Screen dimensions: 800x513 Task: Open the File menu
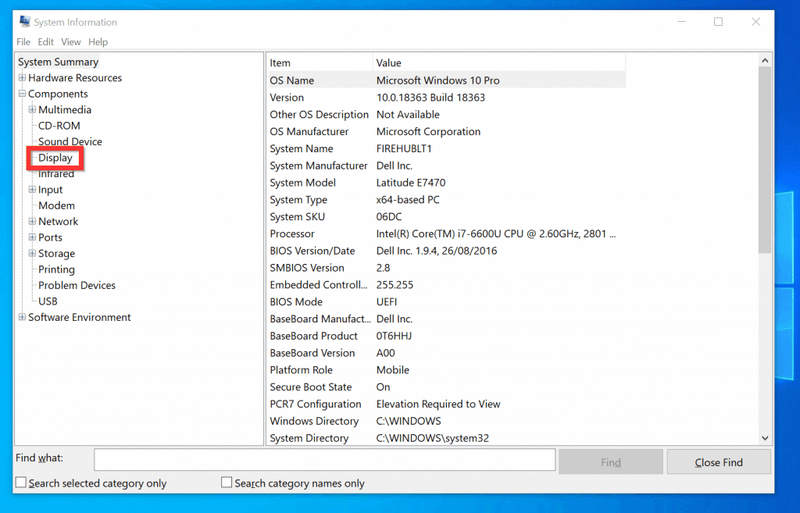point(23,42)
